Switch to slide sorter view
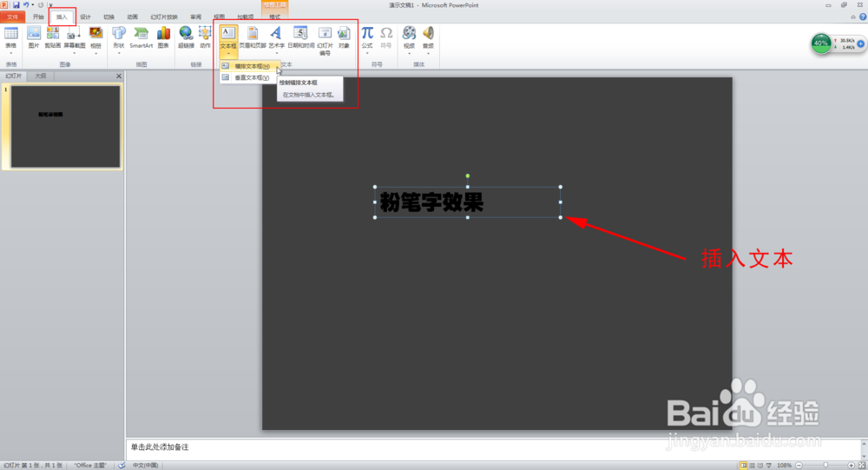This screenshot has height=470, width=868. (x=752, y=466)
